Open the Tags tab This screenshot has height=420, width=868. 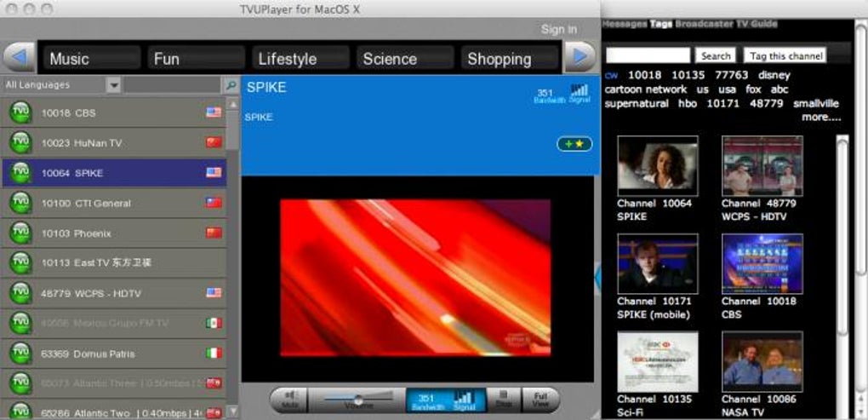661,24
